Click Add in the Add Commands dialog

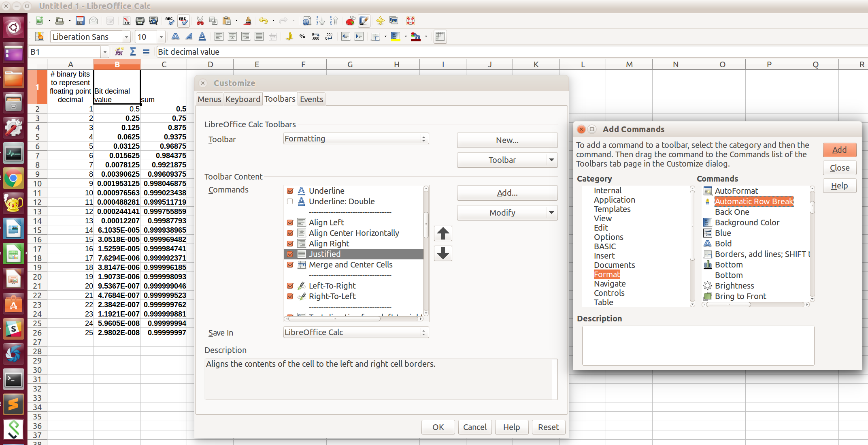click(x=839, y=150)
